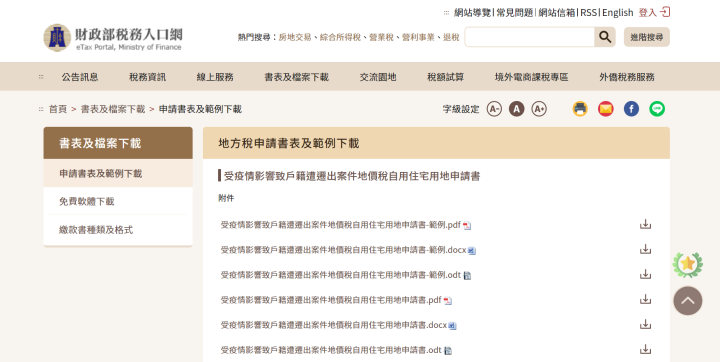
Task: Switch language via English link
Action: [618, 12]
